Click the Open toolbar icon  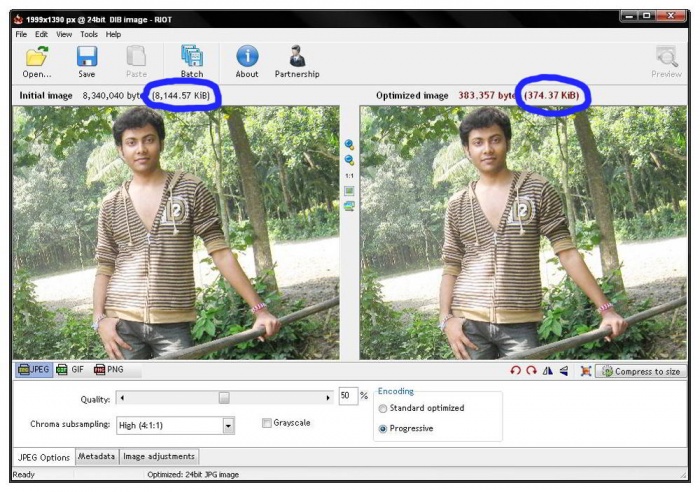pyautogui.click(x=37, y=57)
